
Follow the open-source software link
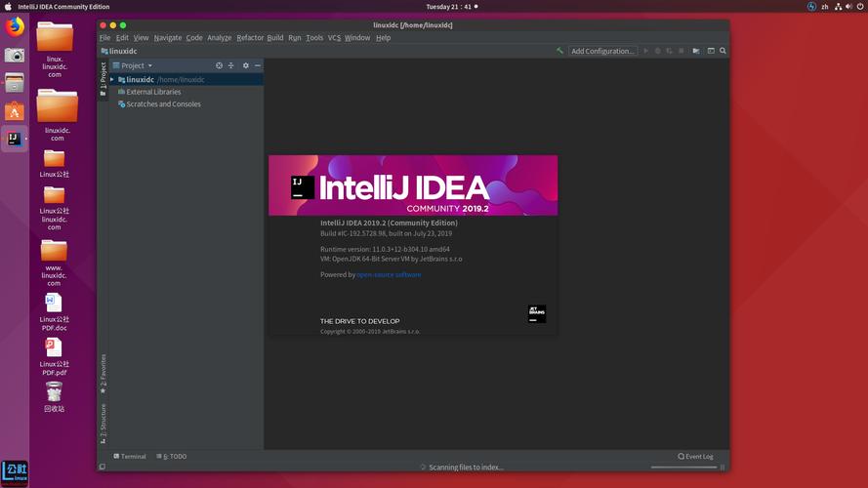point(389,274)
